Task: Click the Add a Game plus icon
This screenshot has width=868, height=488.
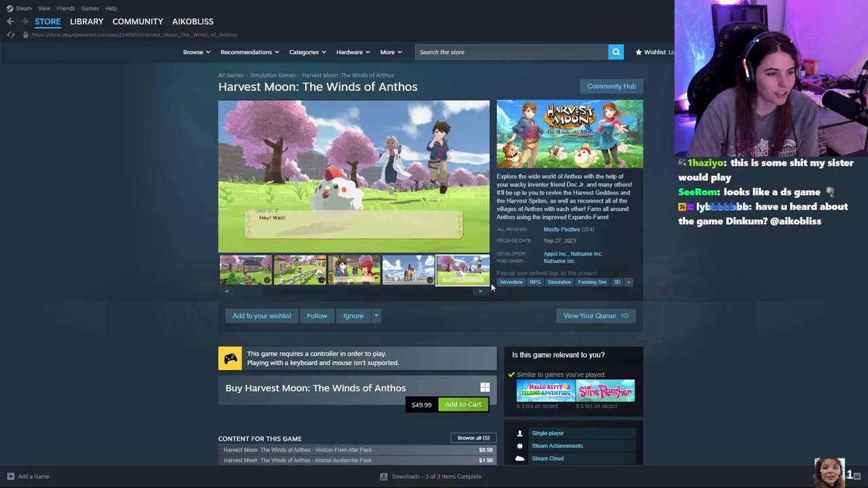Action: pyautogui.click(x=10, y=476)
